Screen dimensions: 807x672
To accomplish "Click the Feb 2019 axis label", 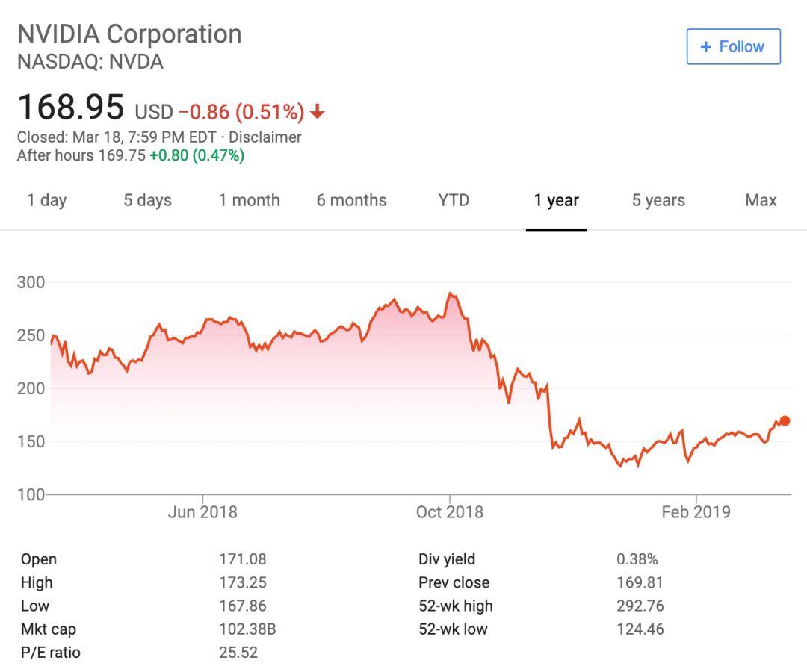I will (x=696, y=512).
